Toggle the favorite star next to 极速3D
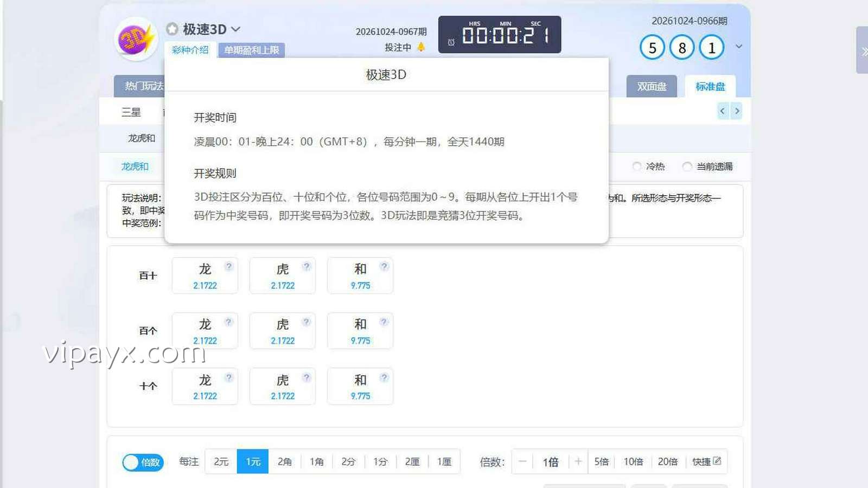Image resolution: width=868 pixels, height=488 pixels. click(172, 29)
